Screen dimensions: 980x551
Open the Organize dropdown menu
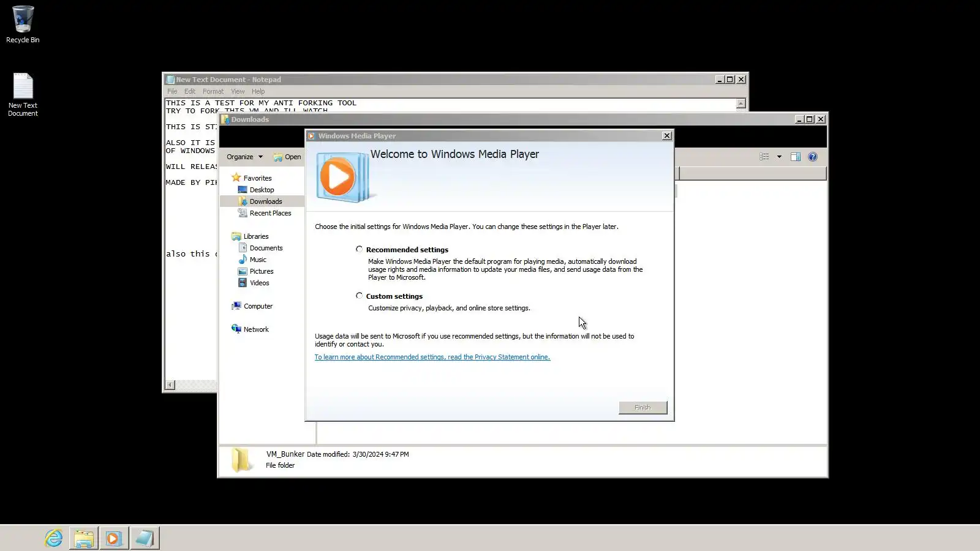[x=244, y=157]
